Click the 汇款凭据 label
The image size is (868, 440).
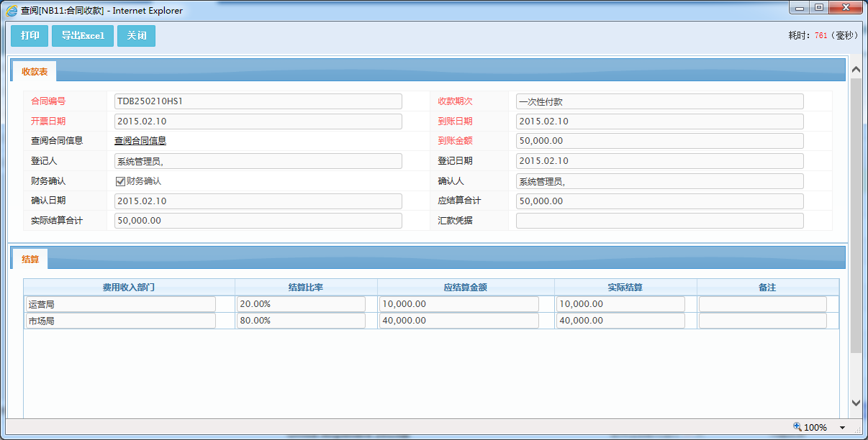tap(456, 221)
